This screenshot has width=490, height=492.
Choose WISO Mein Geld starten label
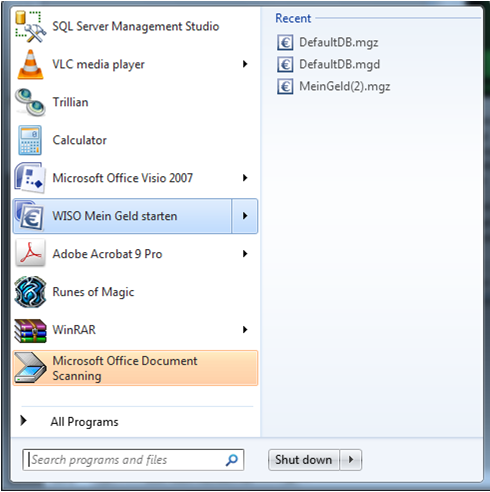point(115,216)
